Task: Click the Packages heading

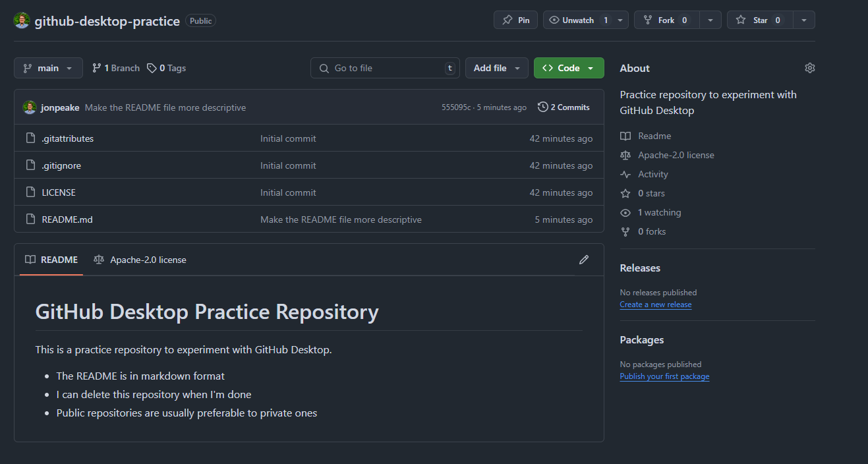Action: tap(642, 339)
